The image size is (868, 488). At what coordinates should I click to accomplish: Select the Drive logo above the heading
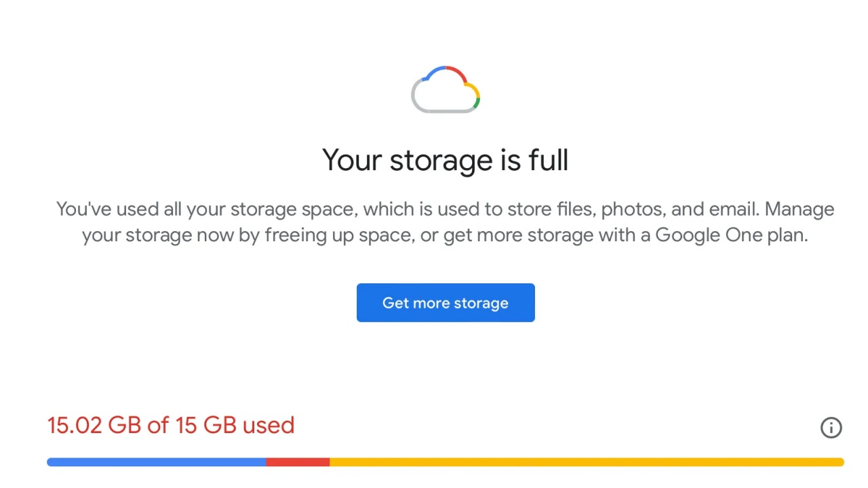(446, 88)
